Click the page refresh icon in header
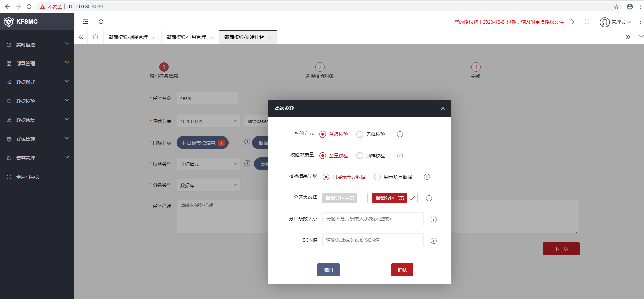 [x=101, y=22]
